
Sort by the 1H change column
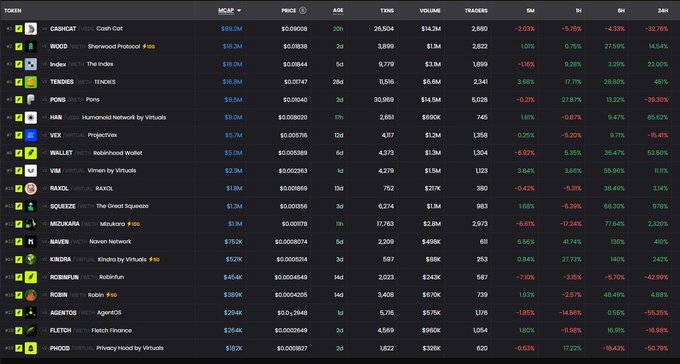578,10
